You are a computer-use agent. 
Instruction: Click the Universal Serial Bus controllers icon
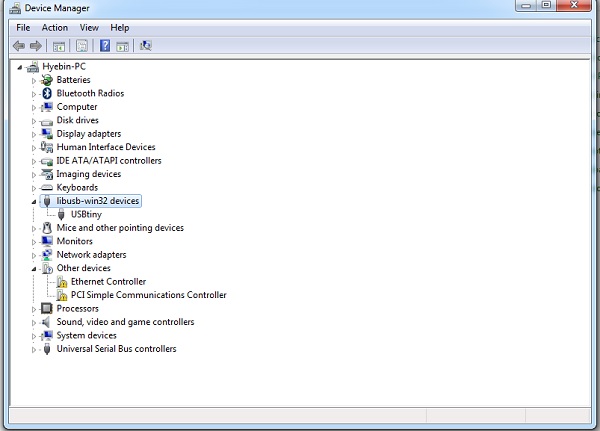click(47, 349)
